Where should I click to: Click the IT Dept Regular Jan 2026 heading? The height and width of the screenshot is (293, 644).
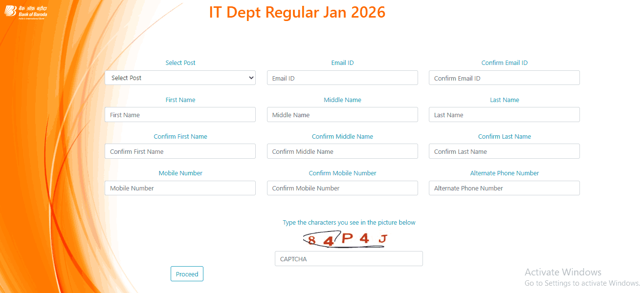pos(297,12)
